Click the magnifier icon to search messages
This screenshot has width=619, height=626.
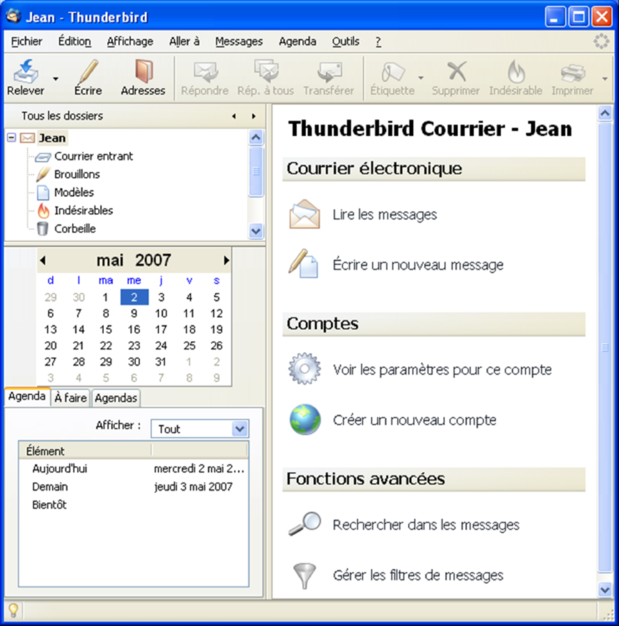pyautogui.click(x=305, y=524)
